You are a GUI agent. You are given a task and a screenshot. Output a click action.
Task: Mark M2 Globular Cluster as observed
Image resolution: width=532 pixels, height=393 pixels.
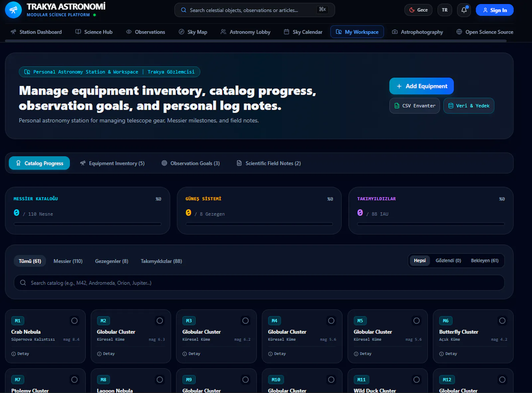point(160,321)
